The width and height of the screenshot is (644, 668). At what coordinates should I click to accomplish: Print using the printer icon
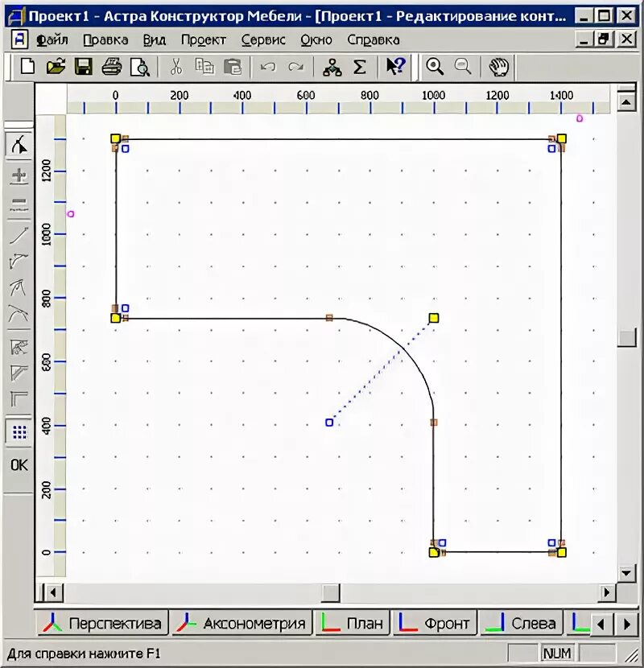(112, 67)
